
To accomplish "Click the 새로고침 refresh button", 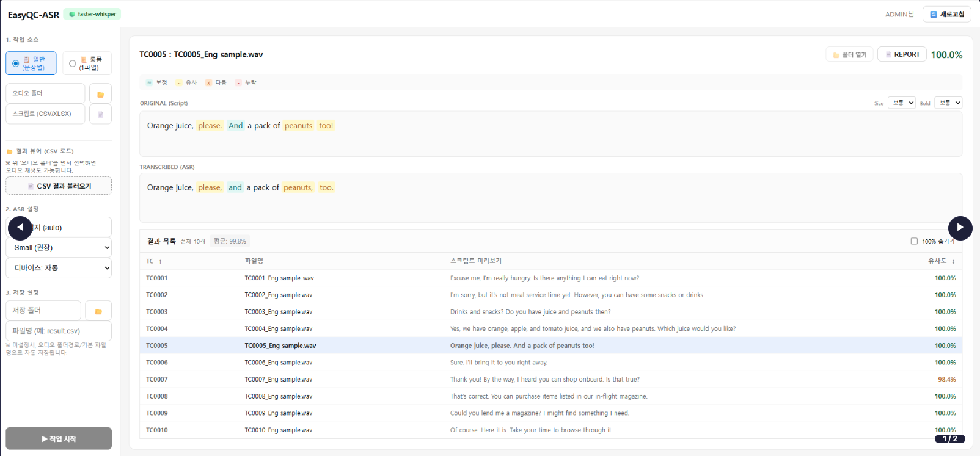I will [946, 14].
